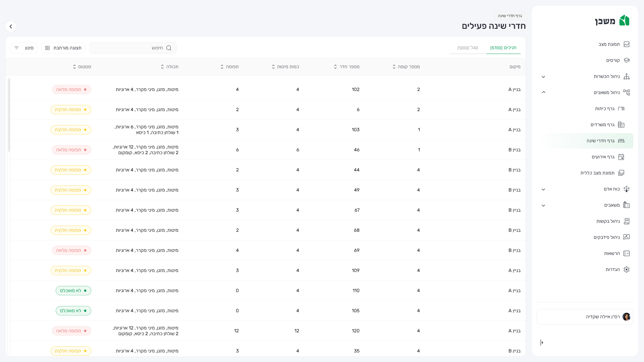Expand the training management section chevron
The height and width of the screenshot is (362, 644).
(x=543, y=77)
